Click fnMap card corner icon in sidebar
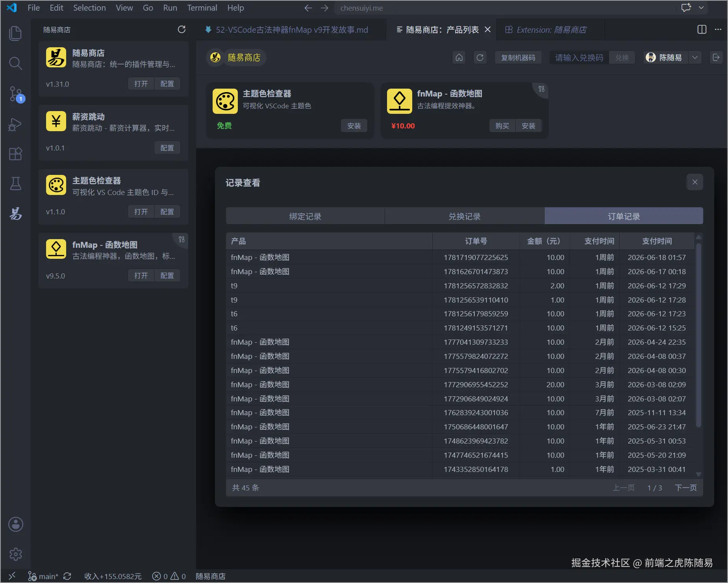Screen dimensions: 728x583 pos(182,240)
